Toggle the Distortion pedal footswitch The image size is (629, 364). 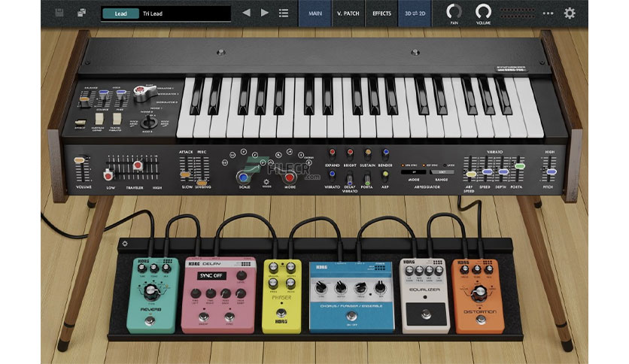tap(481, 320)
